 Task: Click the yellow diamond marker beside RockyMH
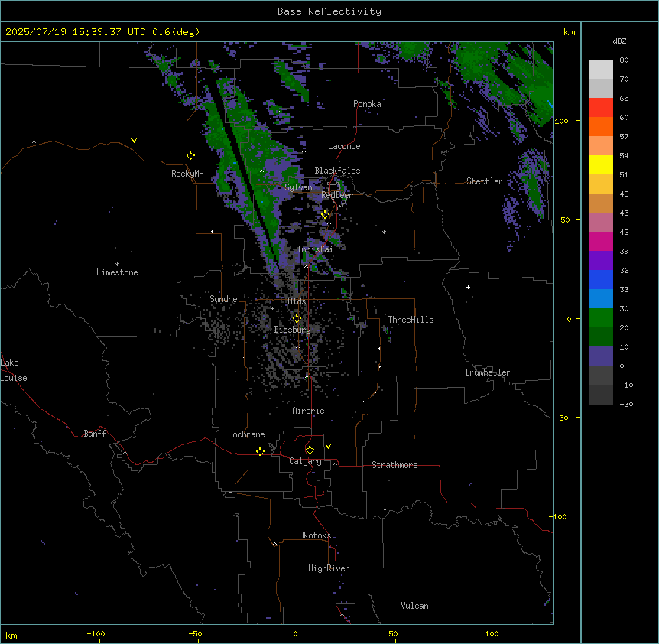(x=190, y=156)
